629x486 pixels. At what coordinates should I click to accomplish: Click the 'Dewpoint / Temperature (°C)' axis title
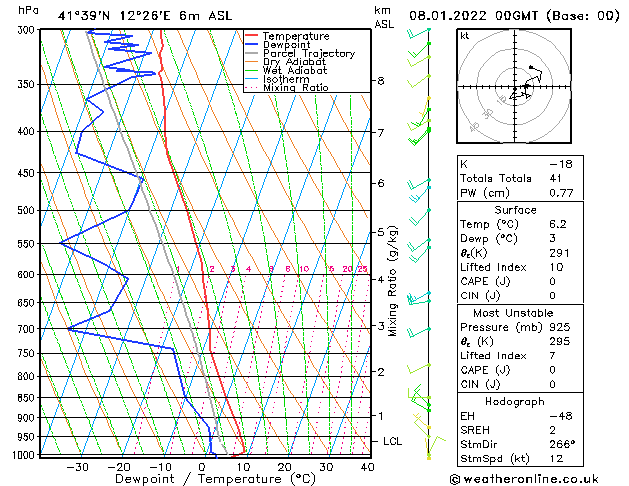pos(215,479)
